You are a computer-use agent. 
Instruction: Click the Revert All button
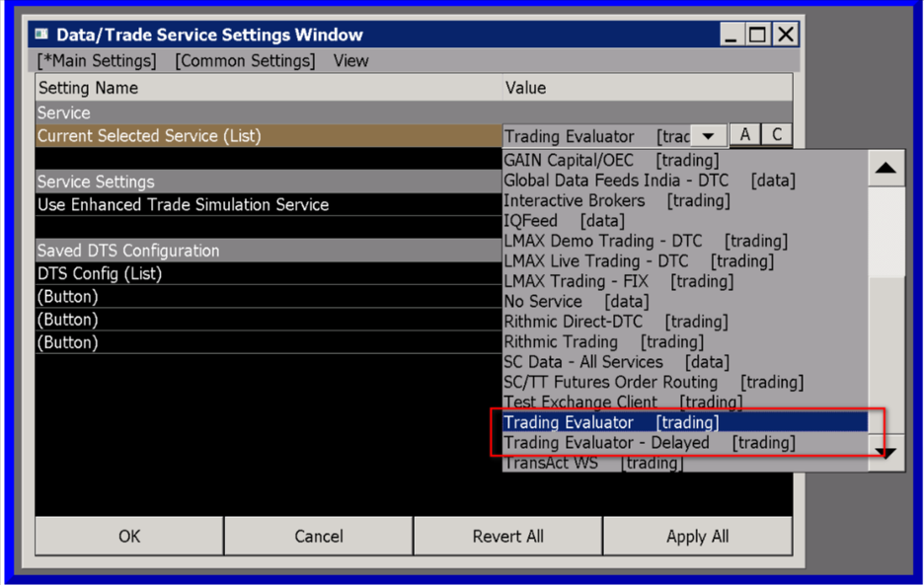pos(508,536)
